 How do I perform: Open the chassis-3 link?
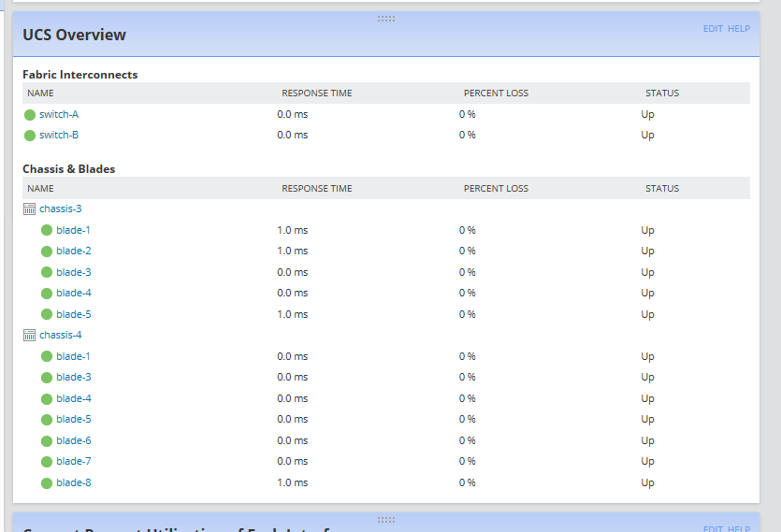click(x=60, y=208)
